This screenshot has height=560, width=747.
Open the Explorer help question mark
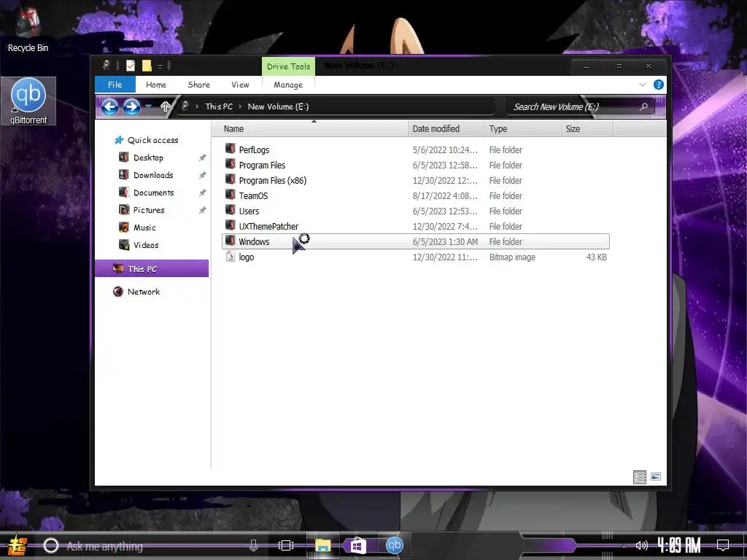659,85
